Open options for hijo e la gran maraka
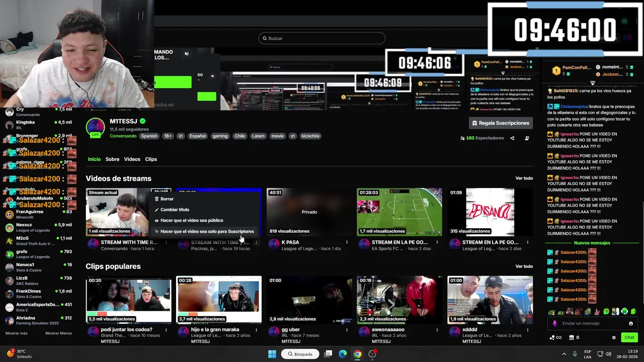644x362 pixels. 256,330
